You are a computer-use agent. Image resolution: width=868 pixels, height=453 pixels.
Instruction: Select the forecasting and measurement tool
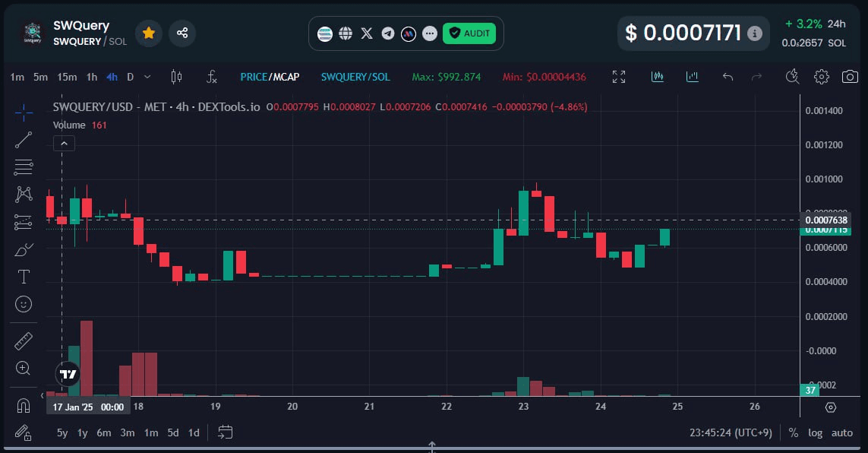click(24, 222)
